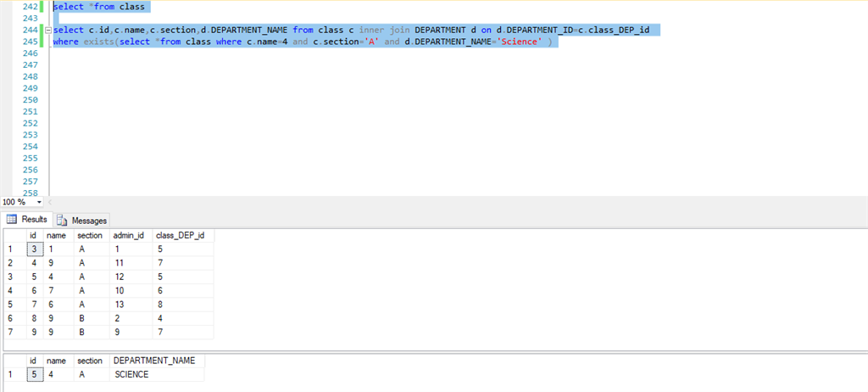Click the 'exists' keyword in line 245
868x392 pixels.
[x=99, y=42]
